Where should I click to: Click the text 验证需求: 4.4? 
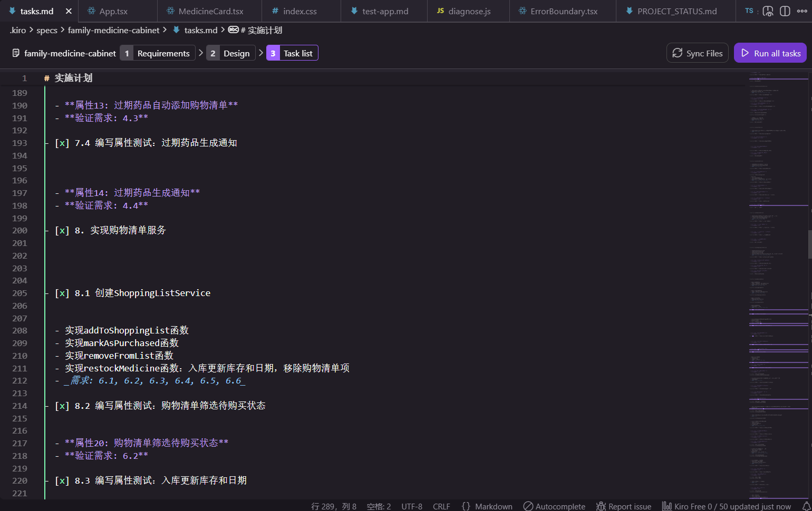click(x=106, y=205)
